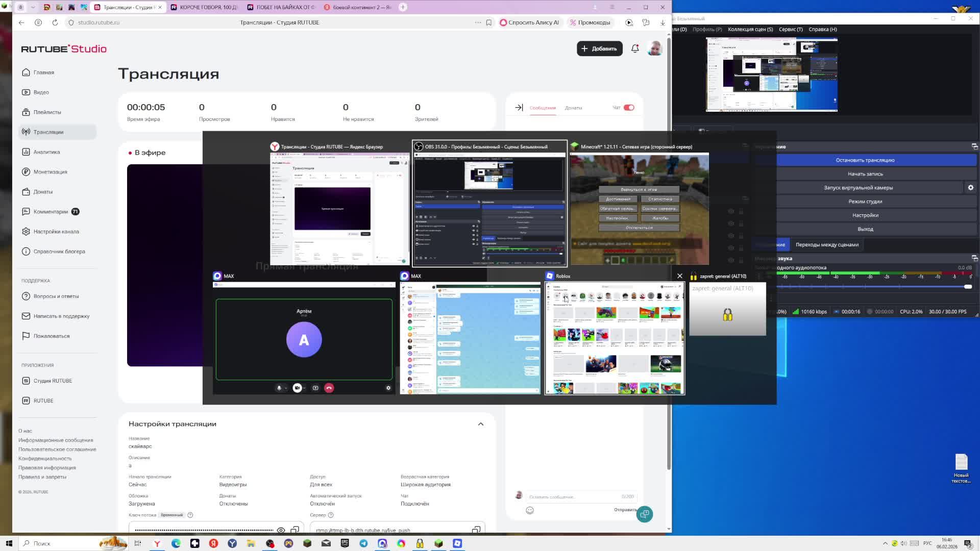The height and width of the screenshot is (551, 980).
Task: Open the Монетизация sidebar section
Action: 50,172
